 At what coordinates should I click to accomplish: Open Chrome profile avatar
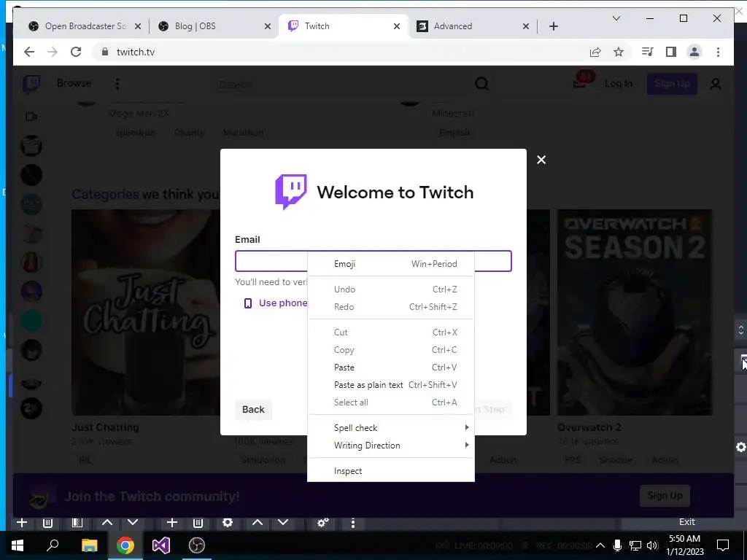pyautogui.click(x=694, y=52)
